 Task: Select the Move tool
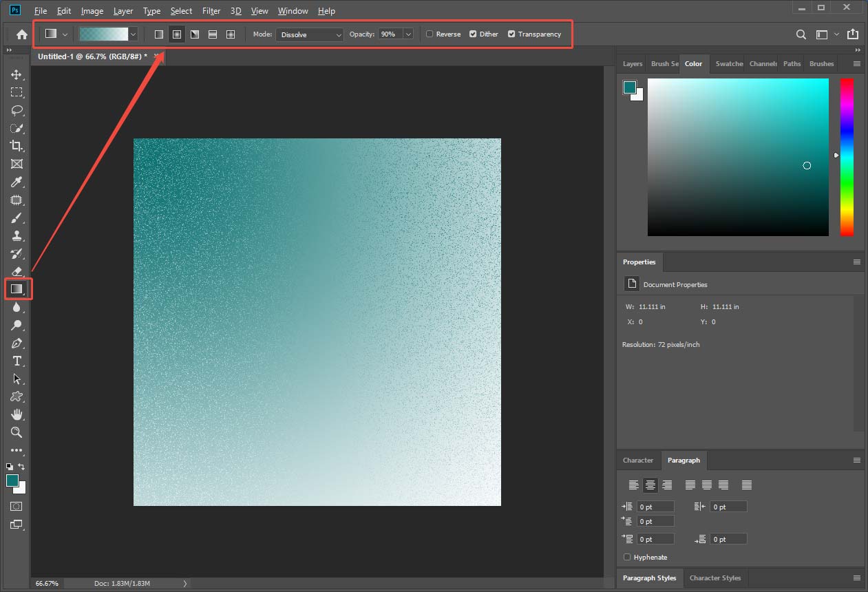pos(17,74)
